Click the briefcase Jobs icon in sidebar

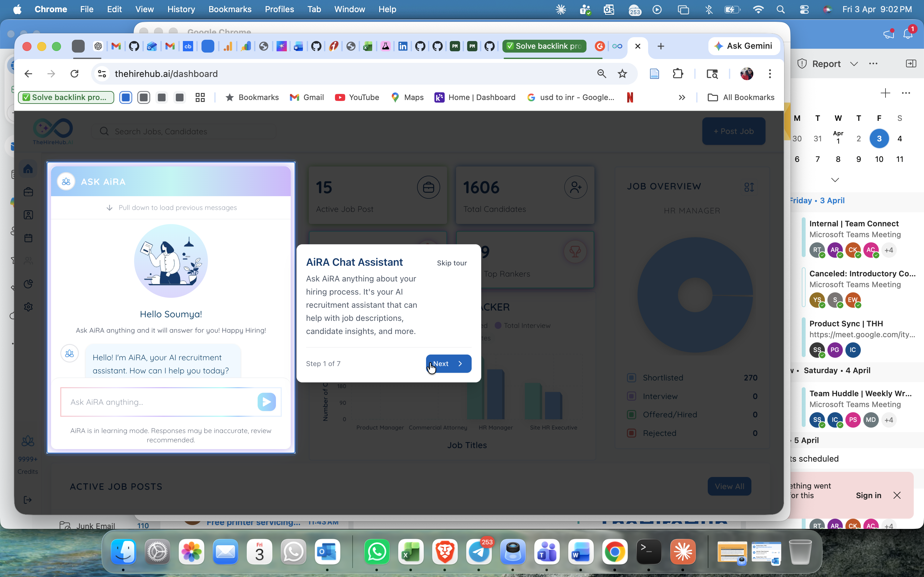coord(28,192)
